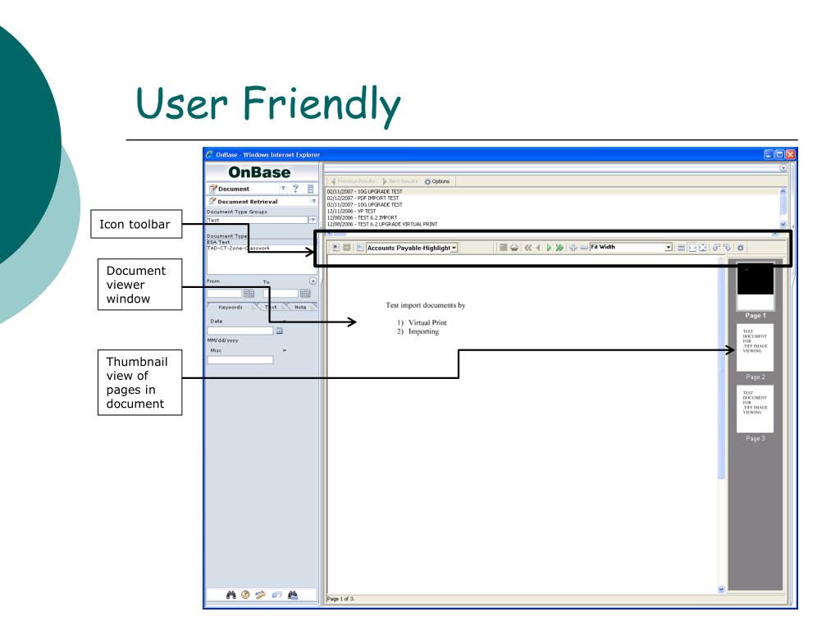This screenshot has width=840, height=630.
Task: Select ESA Test document type
Action: pos(218,242)
